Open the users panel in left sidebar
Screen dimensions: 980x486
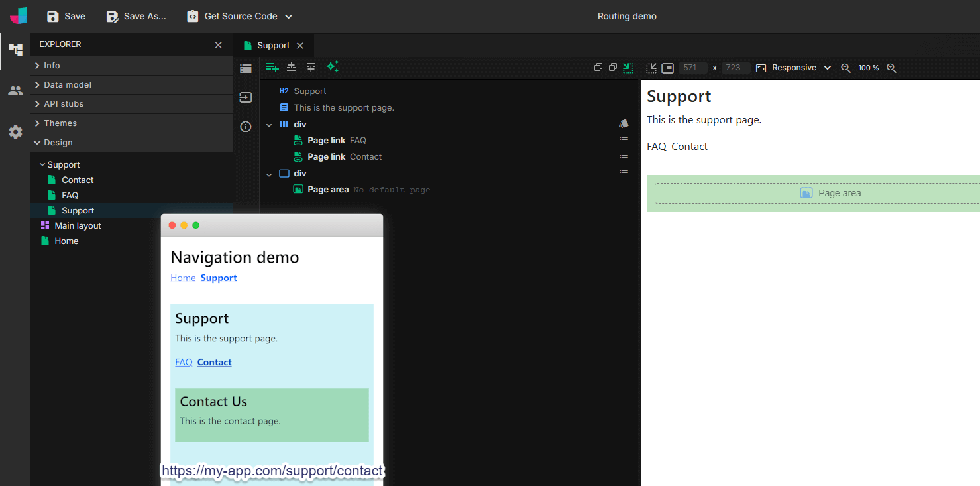click(15, 91)
